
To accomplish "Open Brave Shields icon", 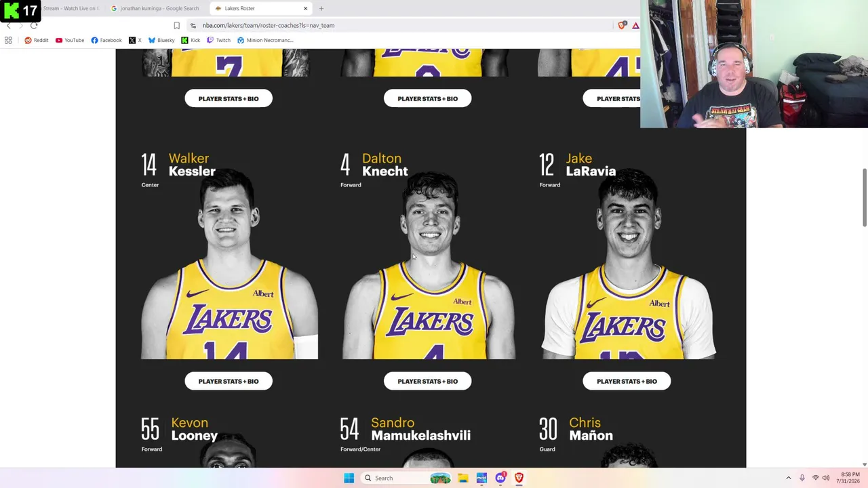I will pyautogui.click(x=622, y=25).
